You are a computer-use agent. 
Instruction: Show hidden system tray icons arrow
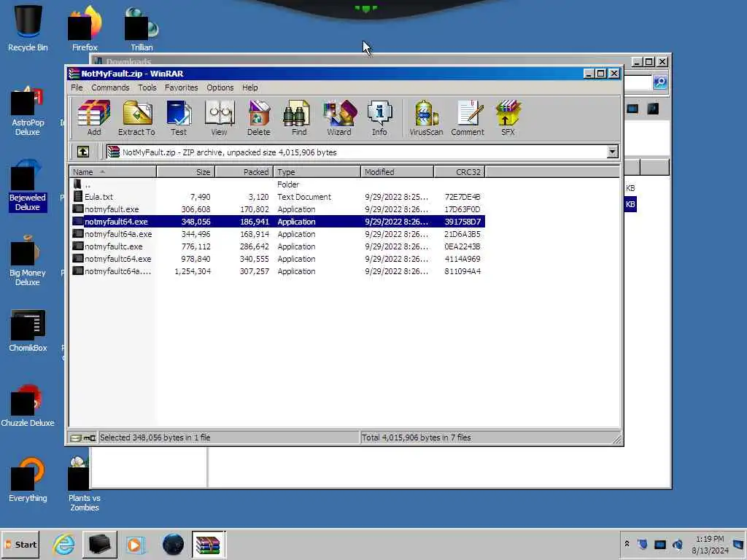click(x=627, y=544)
